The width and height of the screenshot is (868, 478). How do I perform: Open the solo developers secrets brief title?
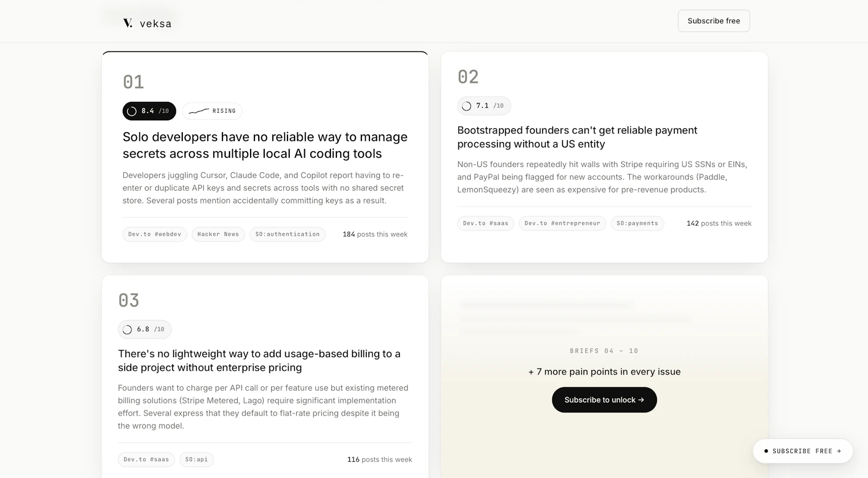click(265, 145)
